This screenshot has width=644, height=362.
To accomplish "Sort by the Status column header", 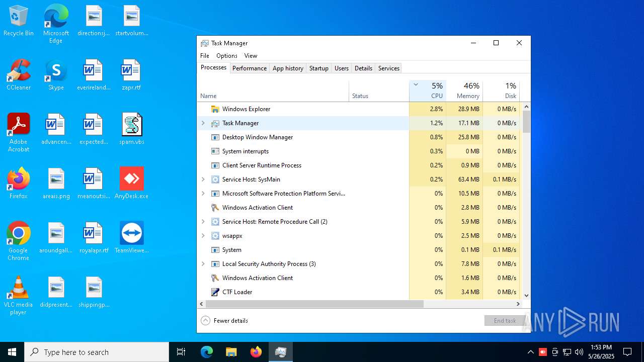I will click(379, 90).
